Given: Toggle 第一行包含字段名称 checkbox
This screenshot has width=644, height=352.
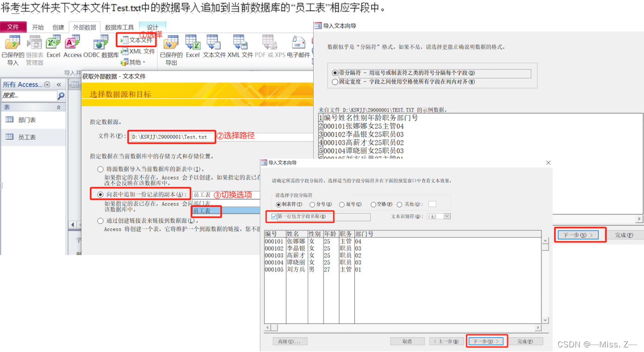Looking at the screenshot, I should click(x=274, y=216).
